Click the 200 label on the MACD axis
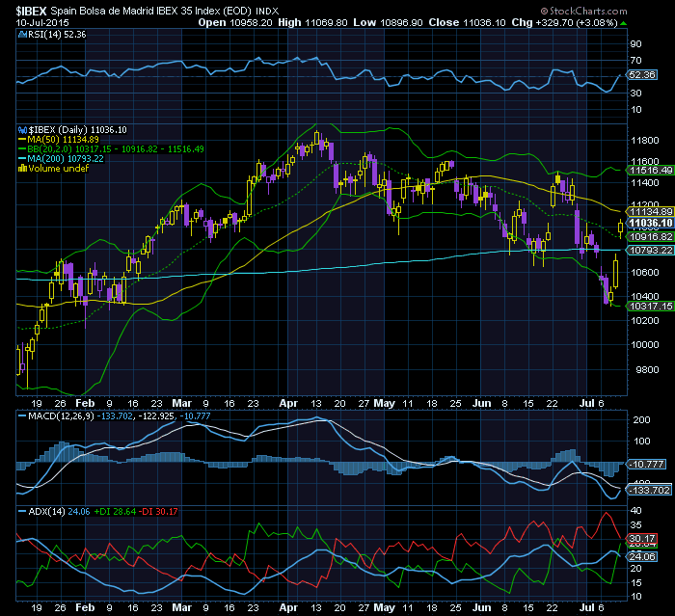This screenshot has width=675, height=616. [641, 420]
